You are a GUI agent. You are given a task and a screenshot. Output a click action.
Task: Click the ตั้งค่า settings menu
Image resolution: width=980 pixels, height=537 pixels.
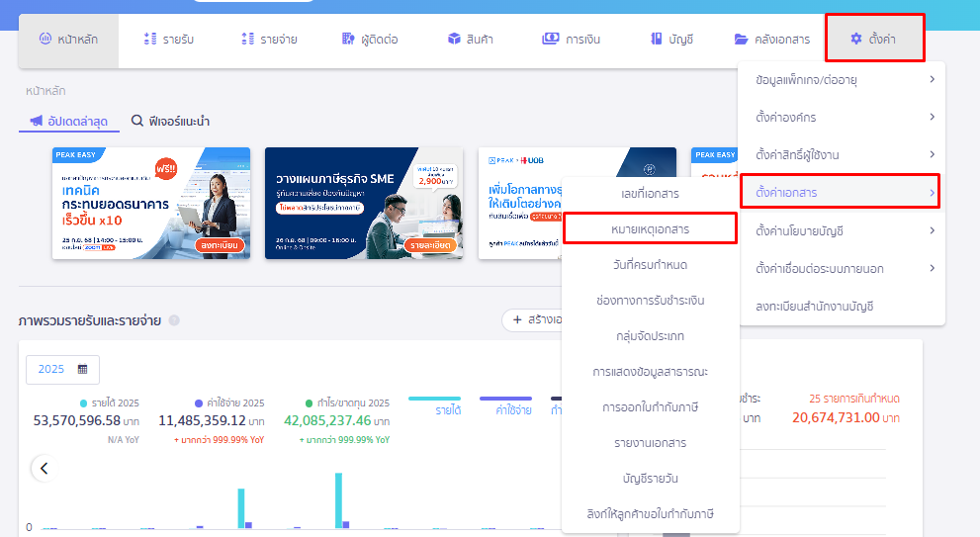(874, 39)
